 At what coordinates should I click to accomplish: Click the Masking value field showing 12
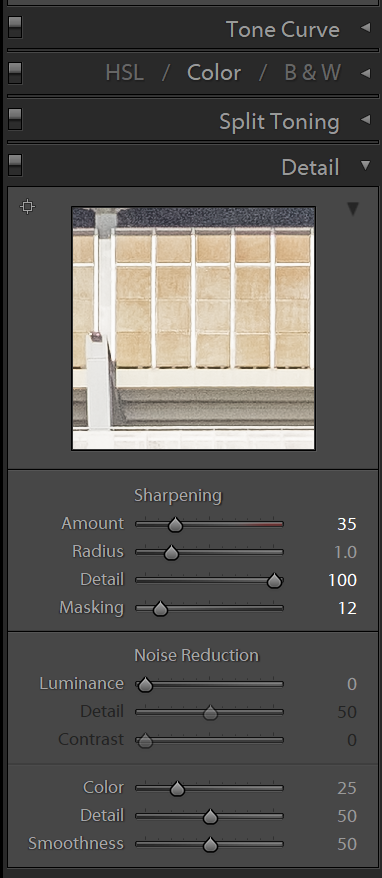[347, 608]
